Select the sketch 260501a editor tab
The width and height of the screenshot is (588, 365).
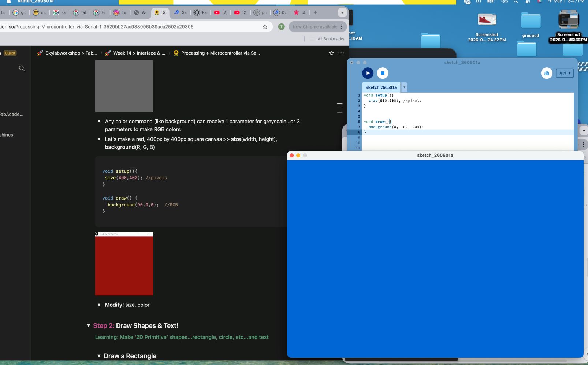pos(381,87)
